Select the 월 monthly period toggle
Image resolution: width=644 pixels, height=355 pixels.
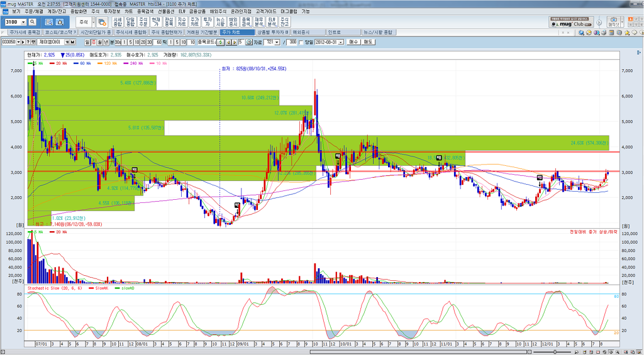(x=100, y=42)
